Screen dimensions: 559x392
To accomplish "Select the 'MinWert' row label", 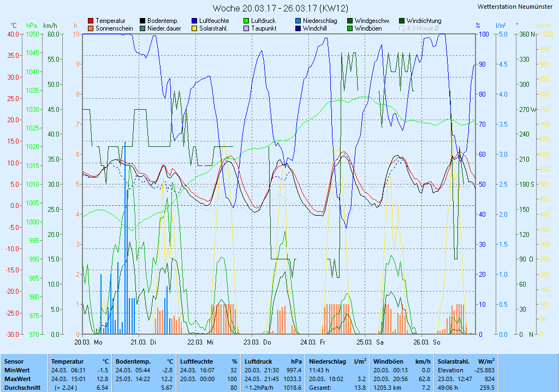I will click(x=17, y=370).
